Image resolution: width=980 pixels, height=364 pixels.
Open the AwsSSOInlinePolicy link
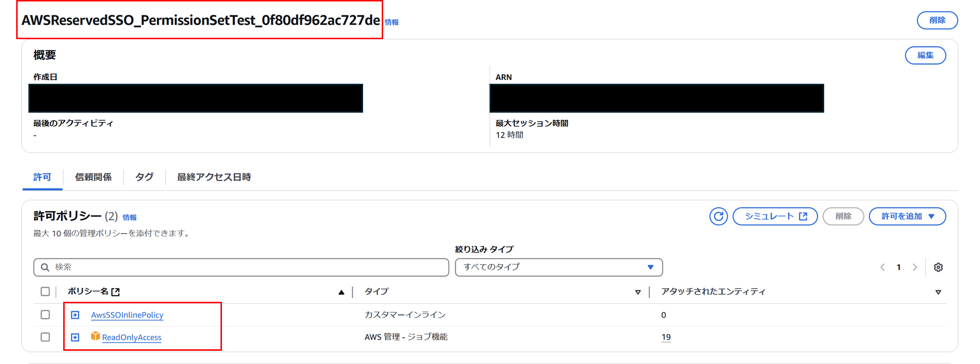[127, 315]
